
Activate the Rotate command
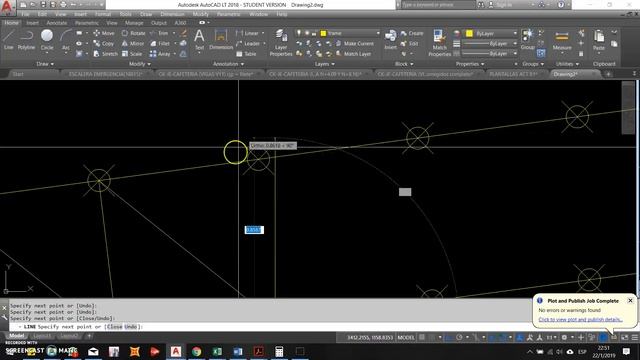point(133,33)
